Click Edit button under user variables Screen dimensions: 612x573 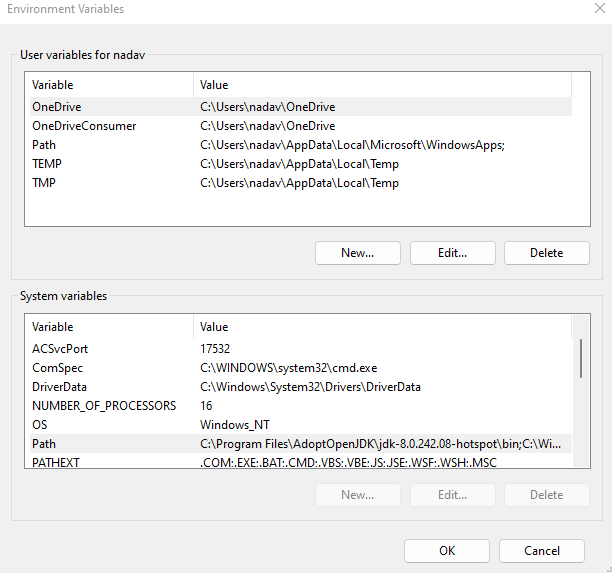452,253
